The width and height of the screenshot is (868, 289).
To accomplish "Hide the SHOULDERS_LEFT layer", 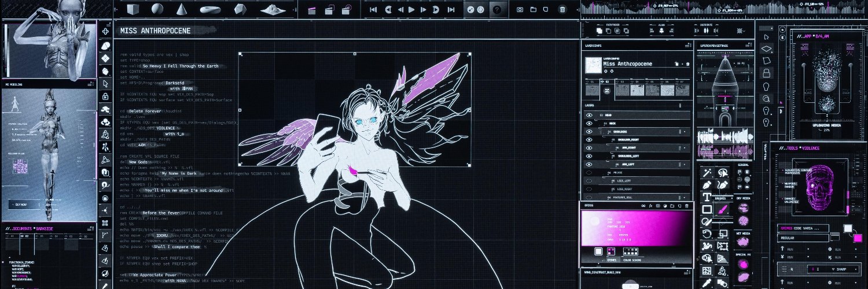I will tap(589, 156).
